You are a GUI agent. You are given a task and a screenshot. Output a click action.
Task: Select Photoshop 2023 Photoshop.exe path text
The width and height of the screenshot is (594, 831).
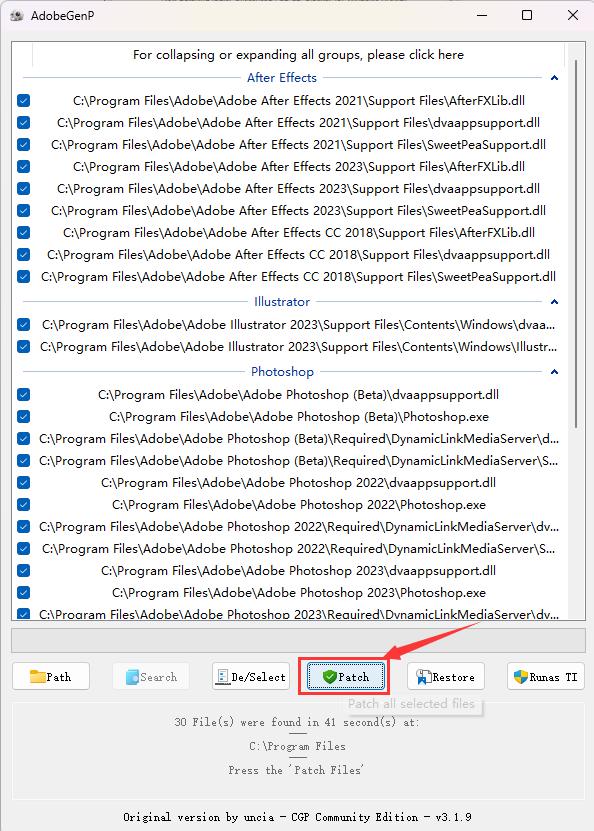(x=299, y=593)
